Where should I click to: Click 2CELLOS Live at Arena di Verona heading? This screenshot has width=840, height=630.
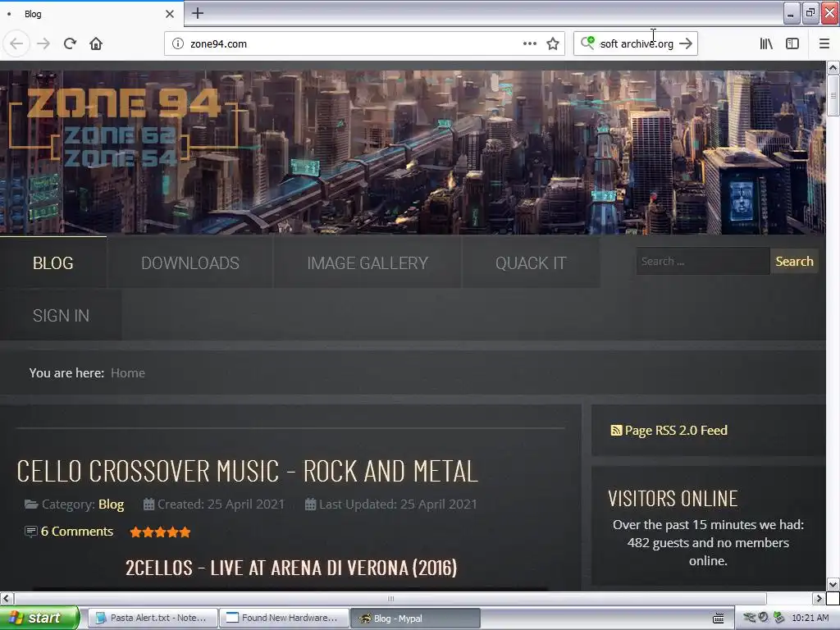291,568
